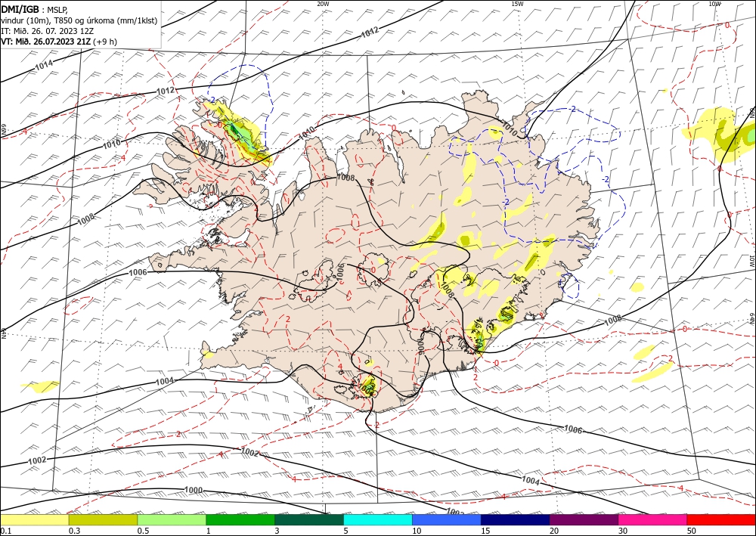The image size is (756, 536).
Task: Click the '1000' isobar label
Action: 194,490
